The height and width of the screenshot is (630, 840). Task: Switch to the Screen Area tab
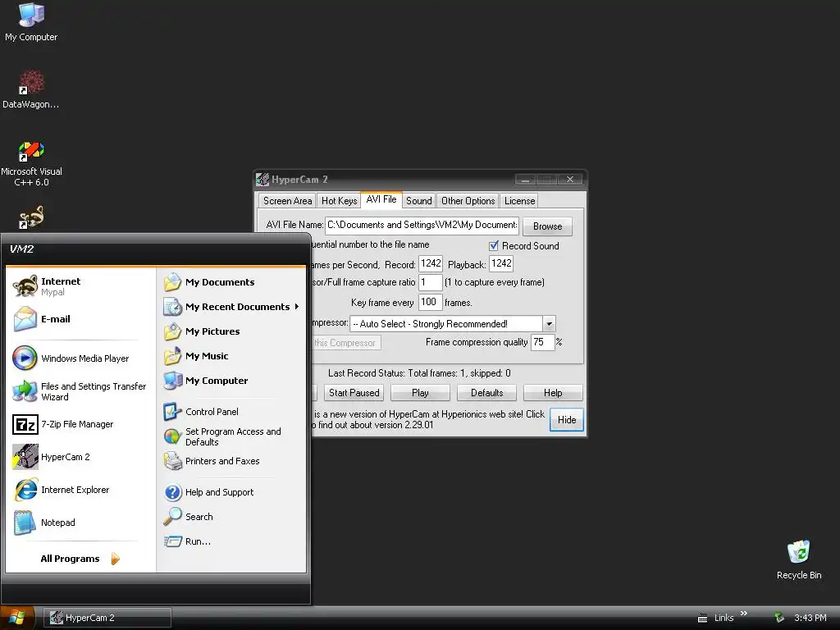click(287, 201)
